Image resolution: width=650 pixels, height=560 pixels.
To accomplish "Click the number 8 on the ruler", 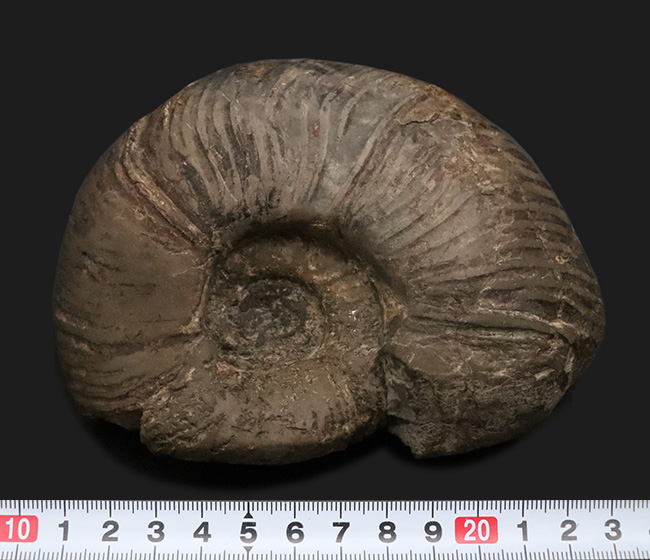I will (x=386, y=530).
